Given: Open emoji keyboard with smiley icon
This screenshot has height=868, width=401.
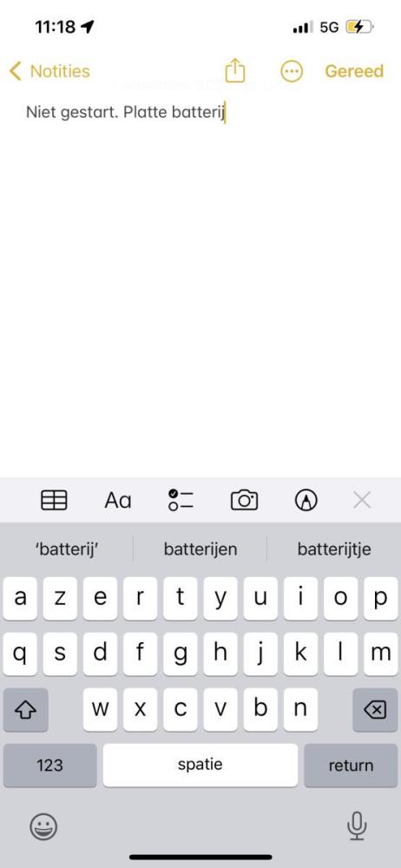Looking at the screenshot, I should pyautogui.click(x=43, y=827).
